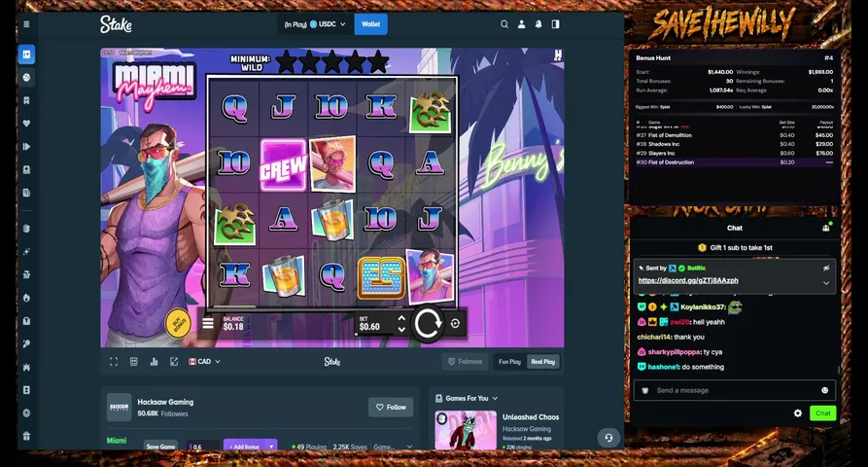Open the right side panel icon in the header
This screenshot has width=868, height=467.
click(x=555, y=24)
